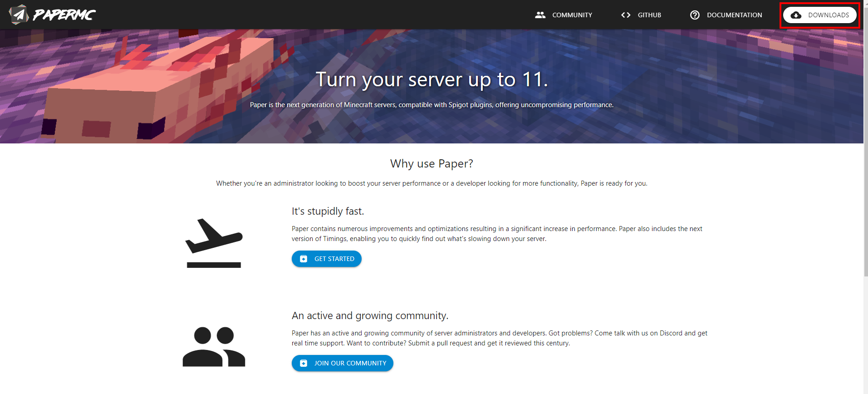Open the Downloads page button
Screen dimensions: 868x394
(x=819, y=15)
